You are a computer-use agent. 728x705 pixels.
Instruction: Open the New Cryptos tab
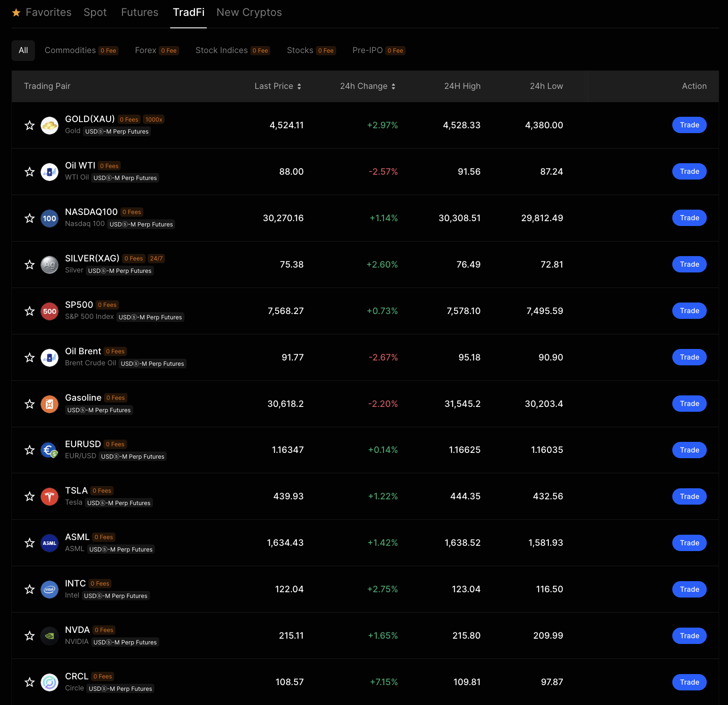click(x=249, y=12)
